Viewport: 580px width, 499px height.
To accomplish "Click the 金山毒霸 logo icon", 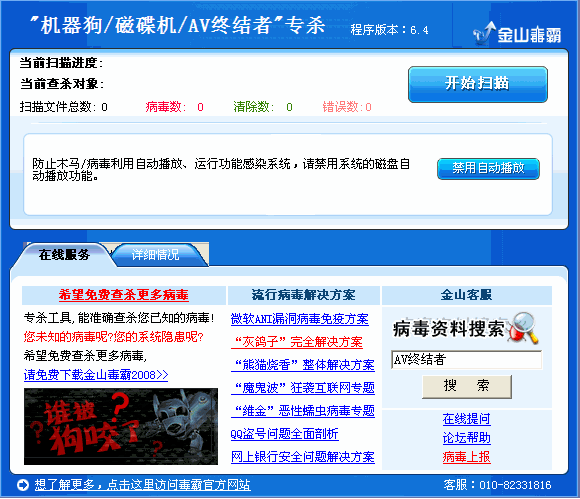I will pos(517,34).
